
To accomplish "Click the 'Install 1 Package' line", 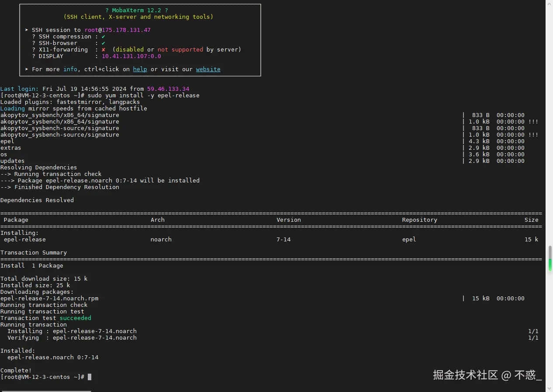I will [x=32, y=265].
